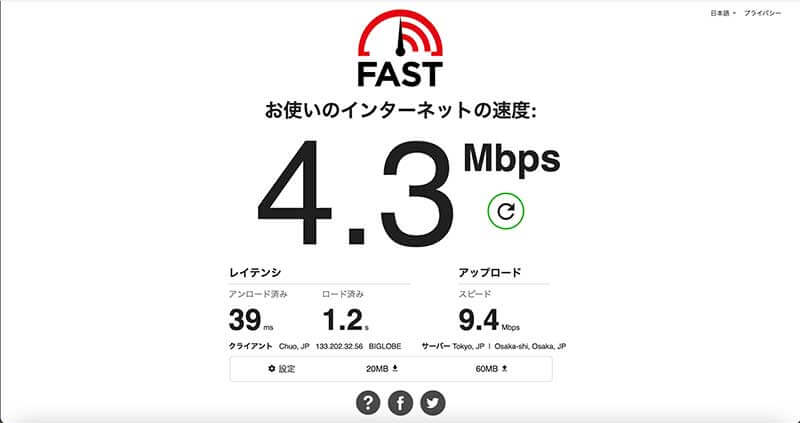Click the Tokyo, JP server location text
800x423 pixels.
coord(468,346)
